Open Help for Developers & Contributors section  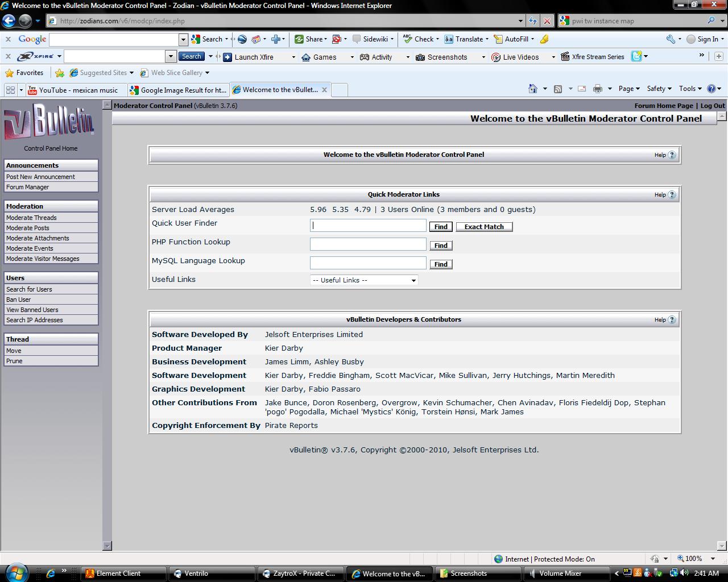tap(665, 319)
